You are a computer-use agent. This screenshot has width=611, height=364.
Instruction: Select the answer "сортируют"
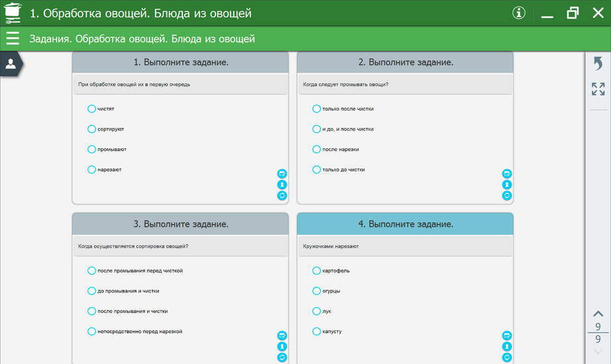(x=91, y=129)
